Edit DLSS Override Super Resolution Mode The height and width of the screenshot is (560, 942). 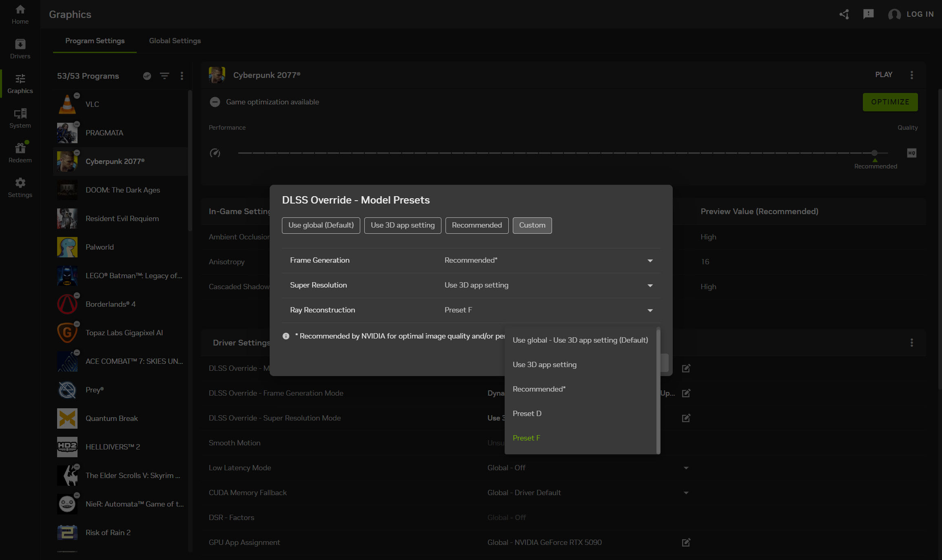pos(686,418)
